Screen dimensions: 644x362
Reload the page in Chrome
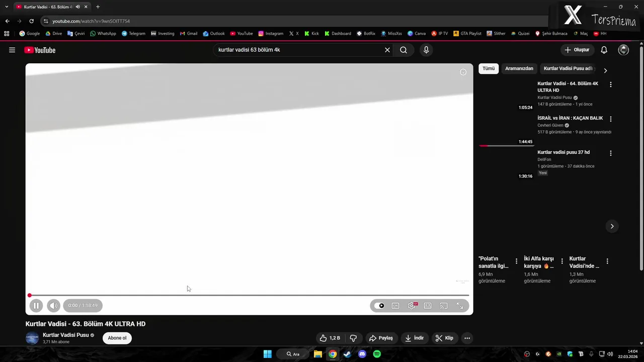[31, 21]
